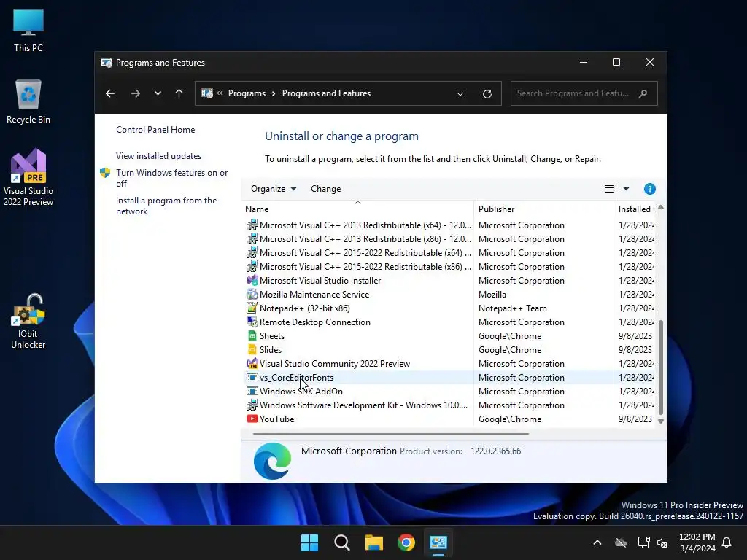The height and width of the screenshot is (560, 747).
Task: Select the vs_CoreEditorFonts entry
Action: pyautogui.click(x=449, y=378)
